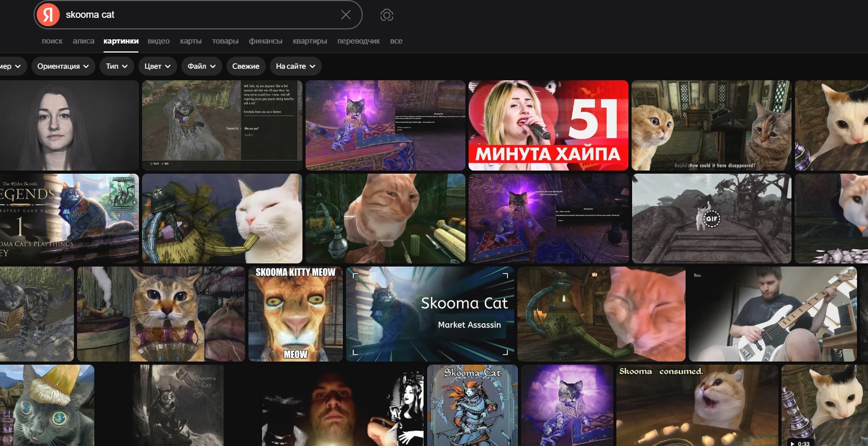Open the 'Файл' filter dropdown
868x446 pixels.
[x=202, y=66]
